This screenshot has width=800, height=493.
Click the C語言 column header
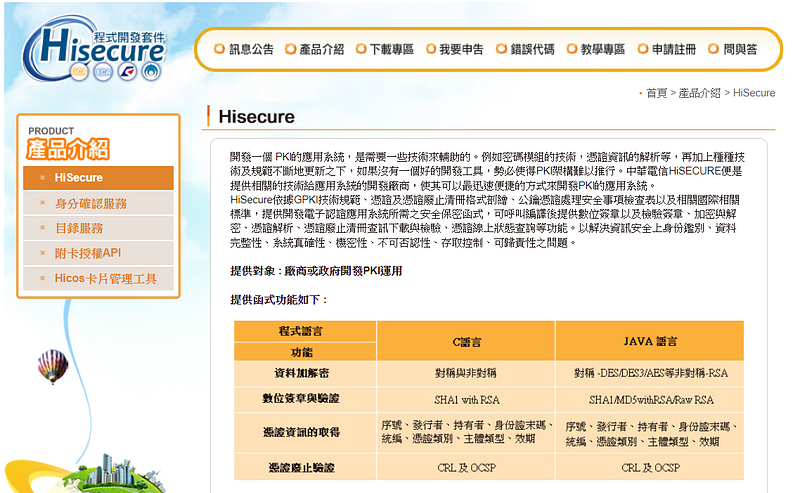point(466,341)
